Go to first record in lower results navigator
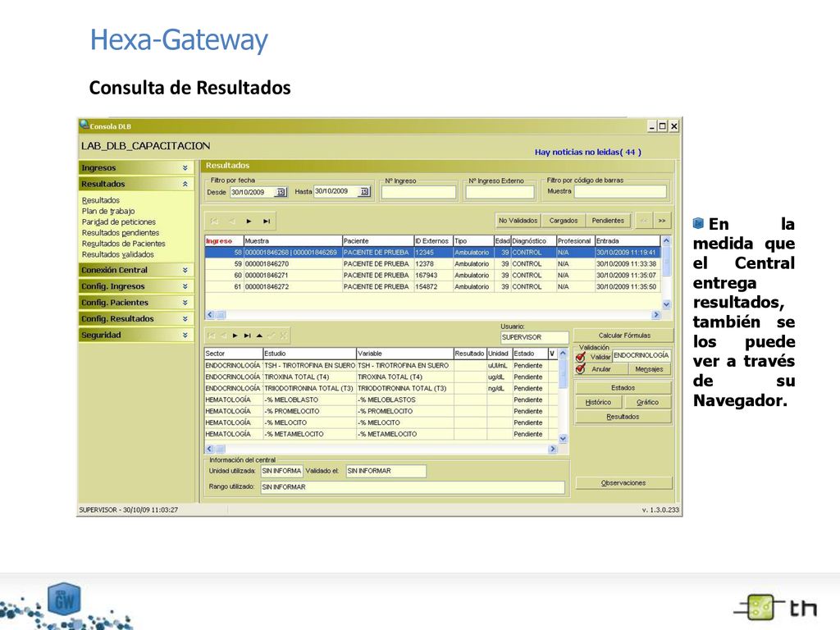The height and width of the screenshot is (630, 840). tap(211, 336)
